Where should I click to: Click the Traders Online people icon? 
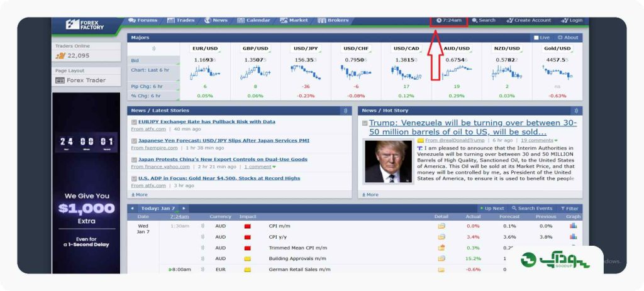coord(60,56)
